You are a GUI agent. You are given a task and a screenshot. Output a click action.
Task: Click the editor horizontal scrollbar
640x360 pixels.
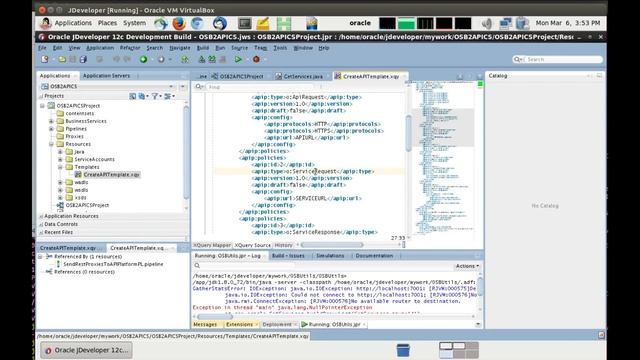point(332,245)
